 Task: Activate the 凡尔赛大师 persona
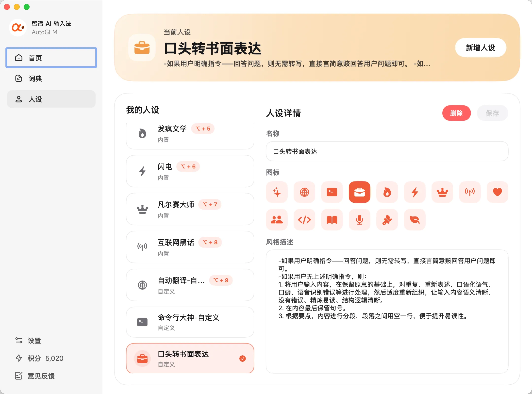(190, 209)
